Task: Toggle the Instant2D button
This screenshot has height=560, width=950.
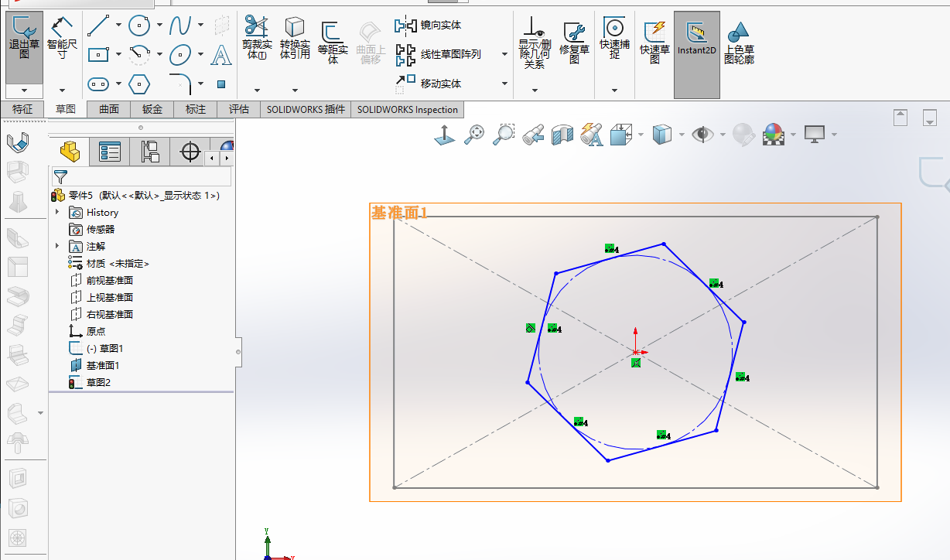Action: click(x=697, y=54)
